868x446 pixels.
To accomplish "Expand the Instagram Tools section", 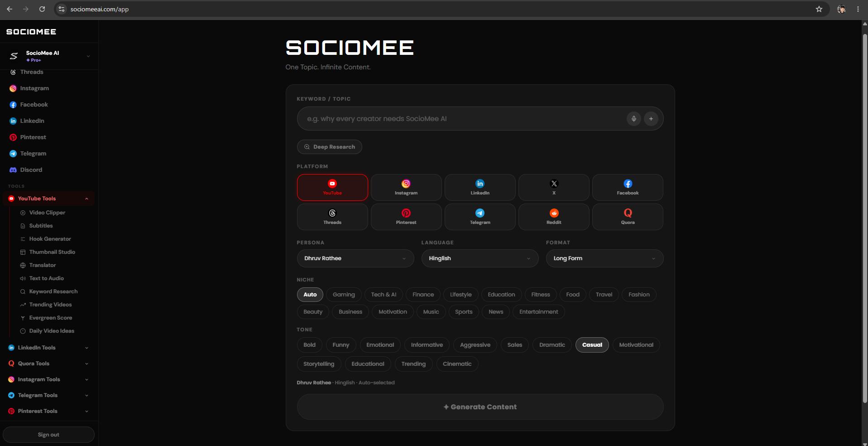I will point(48,379).
